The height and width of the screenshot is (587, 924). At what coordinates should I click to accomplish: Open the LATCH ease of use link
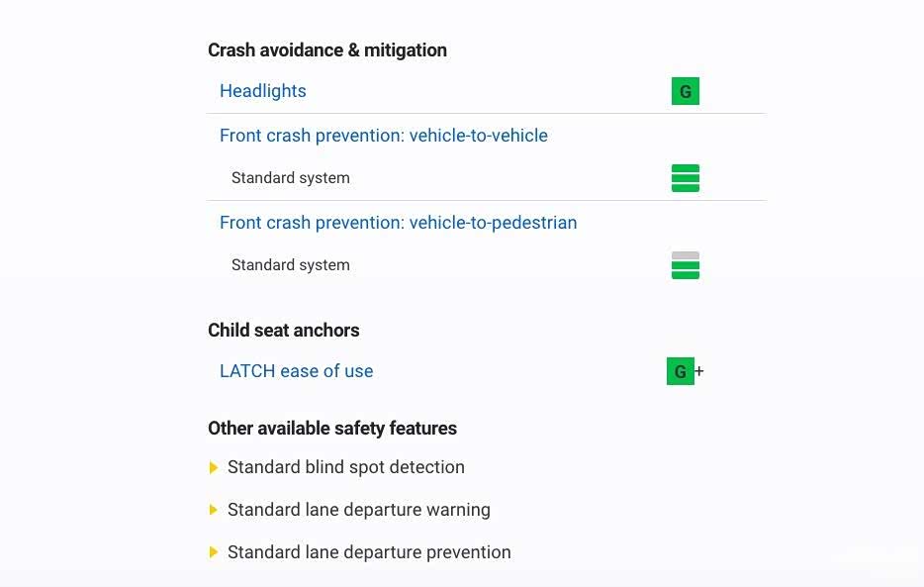297,371
